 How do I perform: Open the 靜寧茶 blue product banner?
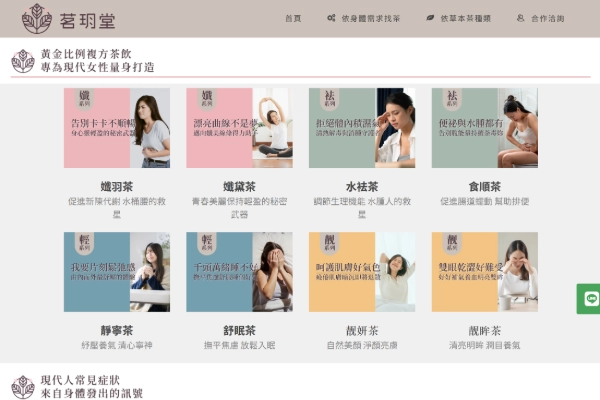pyautogui.click(x=117, y=272)
